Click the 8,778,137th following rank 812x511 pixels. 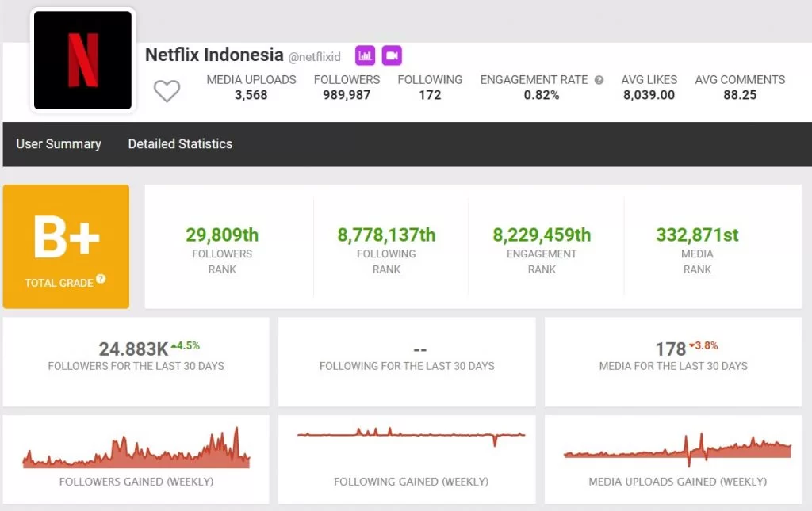tap(386, 235)
